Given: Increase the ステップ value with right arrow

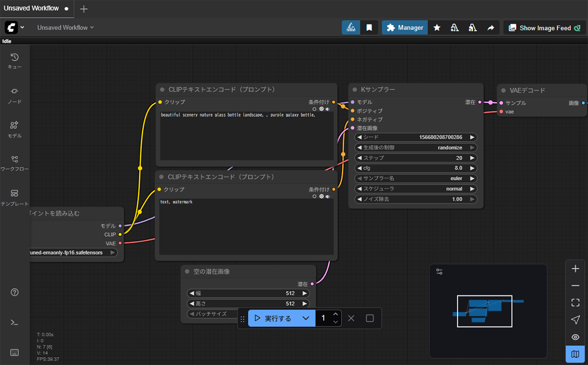Looking at the screenshot, I should 472,158.
